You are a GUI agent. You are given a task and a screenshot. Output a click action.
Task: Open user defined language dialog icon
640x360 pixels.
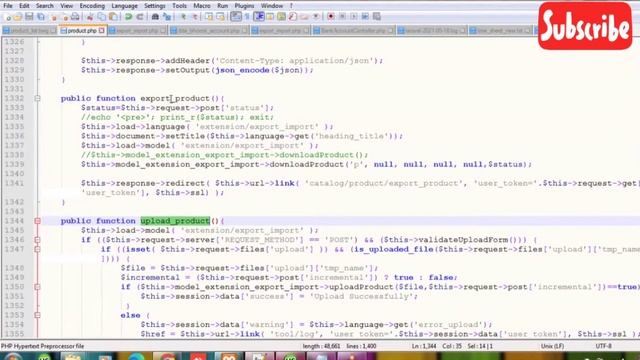[270, 17]
